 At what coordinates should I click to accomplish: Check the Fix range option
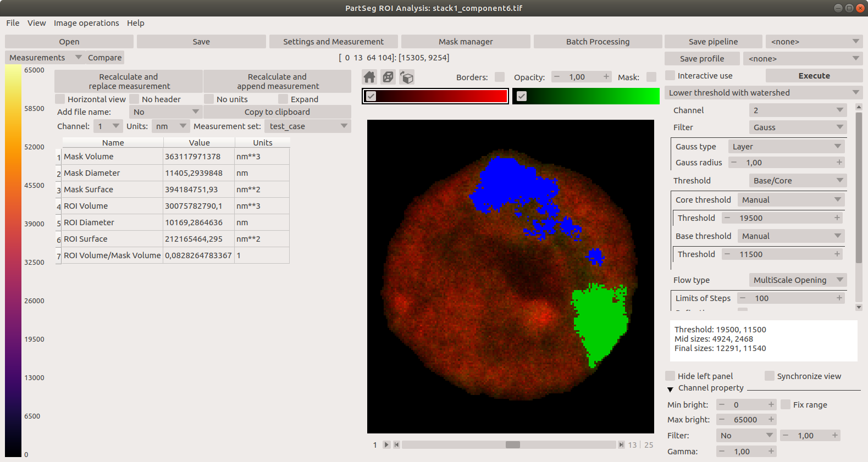click(x=786, y=404)
